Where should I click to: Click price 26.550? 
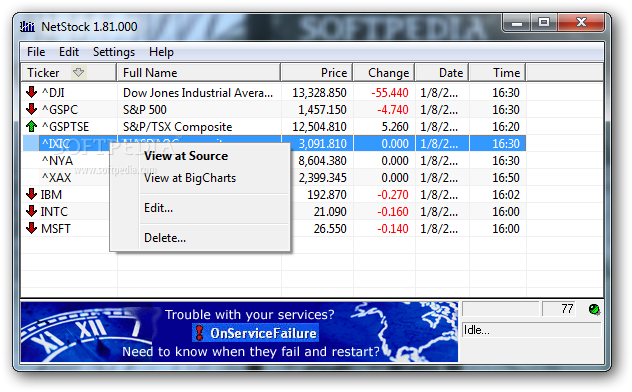pos(330,228)
